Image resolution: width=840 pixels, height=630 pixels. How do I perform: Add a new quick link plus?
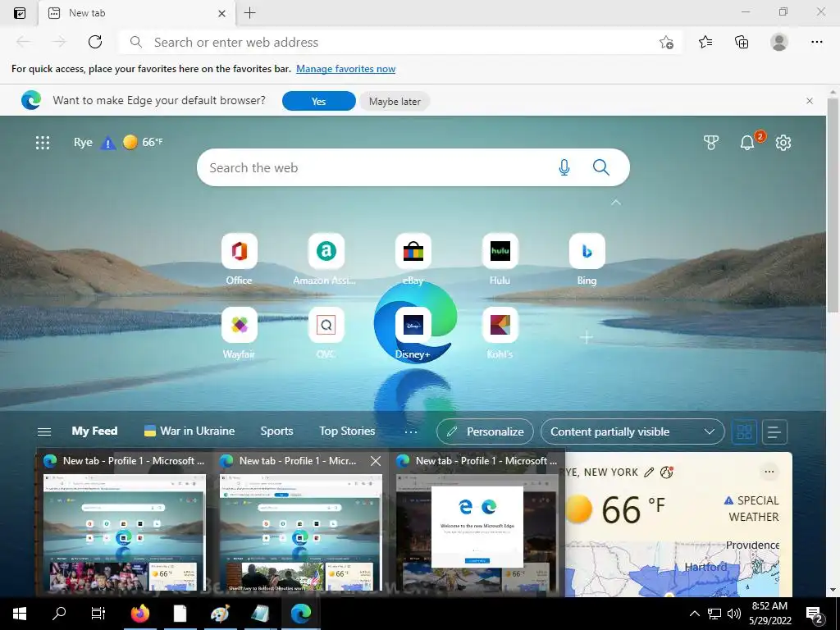[x=587, y=337]
